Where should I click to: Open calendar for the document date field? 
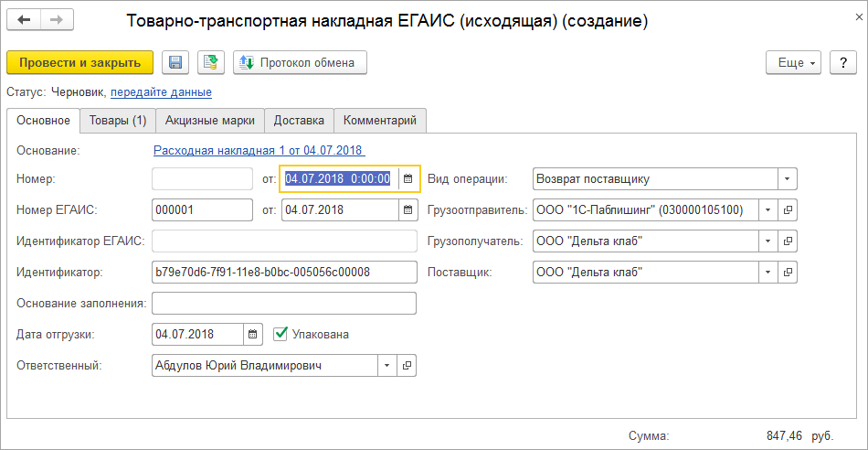[x=408, y=178]
